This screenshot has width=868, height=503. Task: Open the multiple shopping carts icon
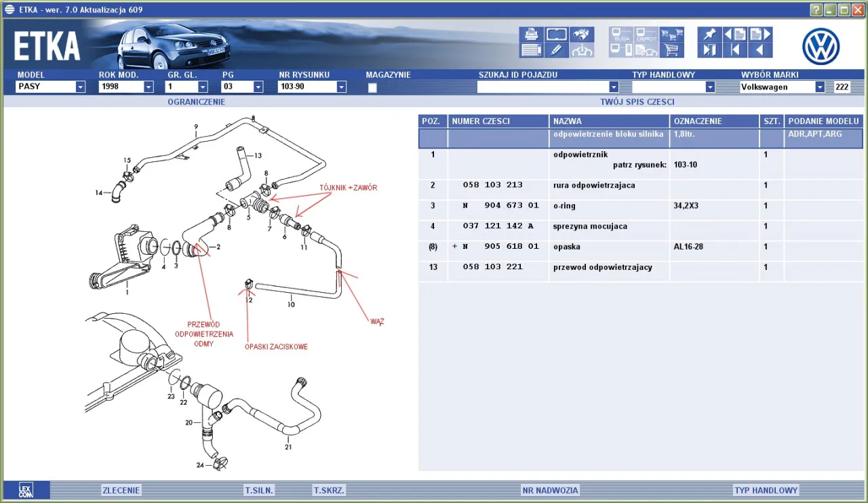pos(671,35)
